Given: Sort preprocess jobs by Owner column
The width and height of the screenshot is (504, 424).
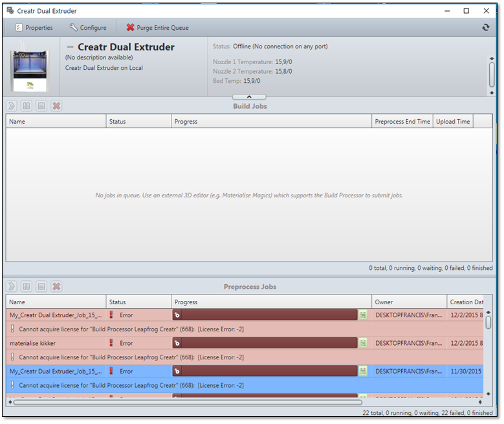Looking at the screenshot, I should click(x=409, y=302).
